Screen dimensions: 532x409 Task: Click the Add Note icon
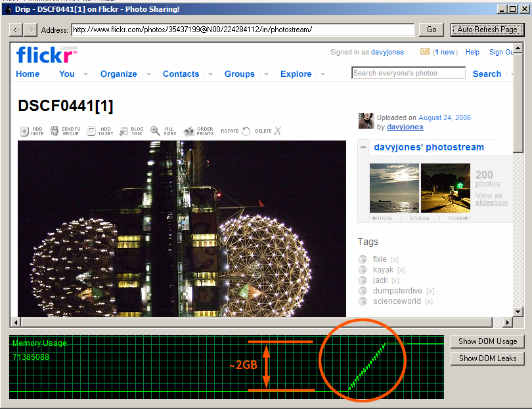pyautogui.click(x=24, y=131)
